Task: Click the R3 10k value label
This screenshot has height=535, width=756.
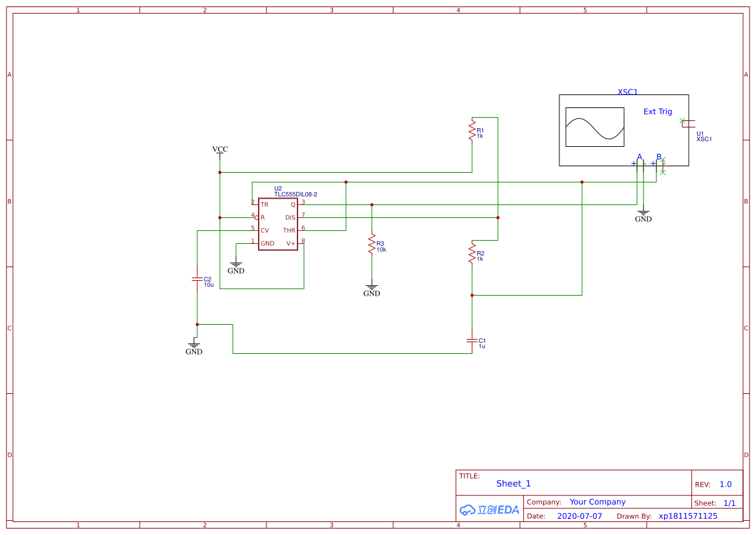Action: [x=382, y=250]
